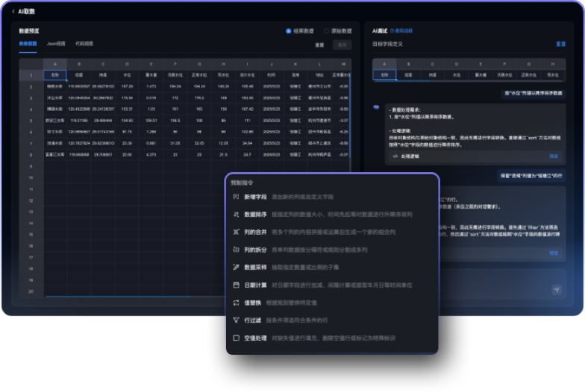Select the 原始数据 radio button

tap(327, 31)
